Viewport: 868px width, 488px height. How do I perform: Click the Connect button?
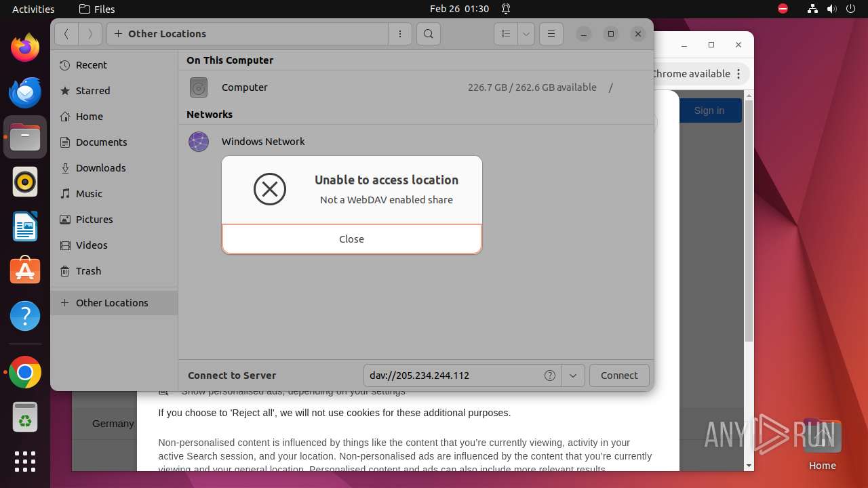[x=619, y=375]
